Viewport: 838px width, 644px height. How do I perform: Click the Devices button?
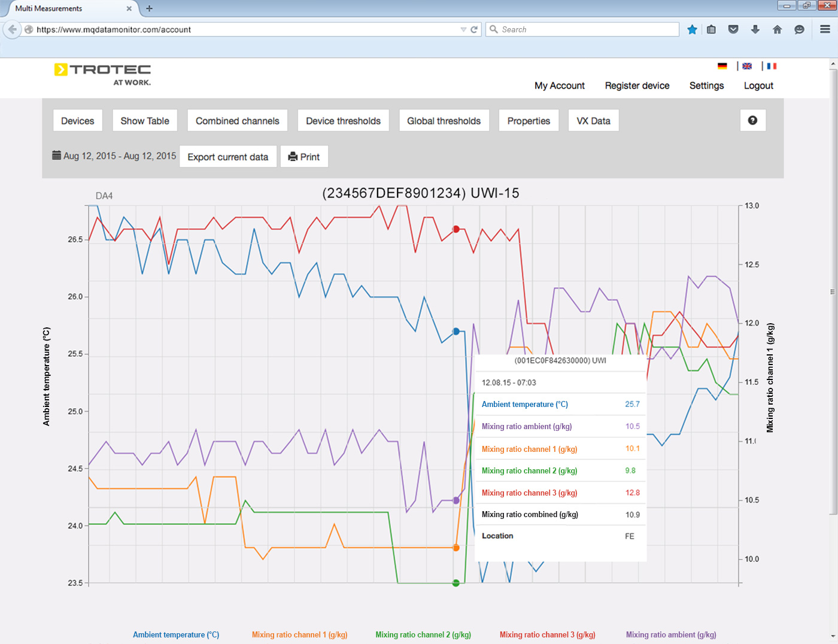click(78, 120)
